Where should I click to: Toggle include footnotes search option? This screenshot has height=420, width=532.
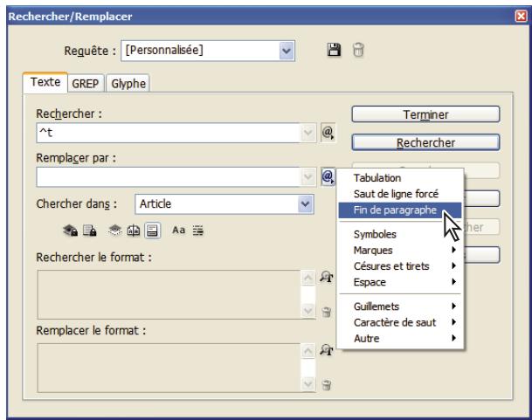click(x=152, y=231)
